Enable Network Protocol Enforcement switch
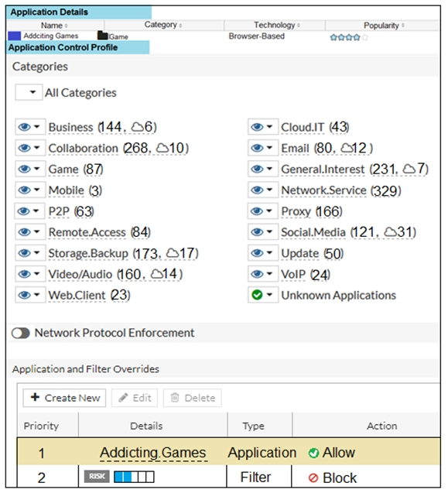This screenshot has width=448, height=493. pos(20,333)
